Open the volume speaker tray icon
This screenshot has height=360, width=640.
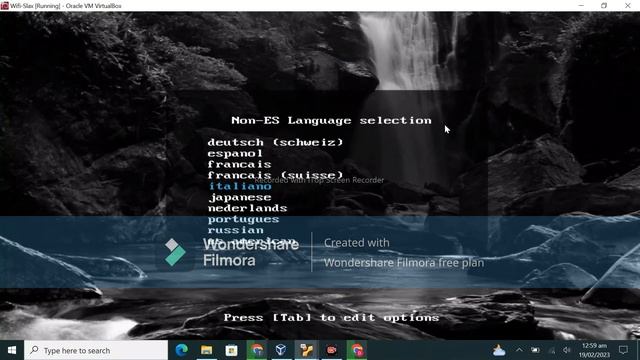[567, 350]
